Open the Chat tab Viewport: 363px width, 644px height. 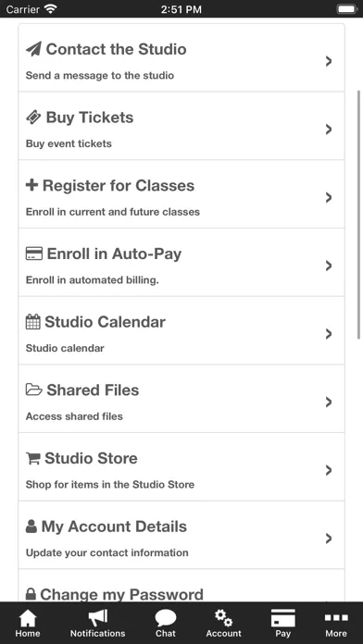click(166, 624)
